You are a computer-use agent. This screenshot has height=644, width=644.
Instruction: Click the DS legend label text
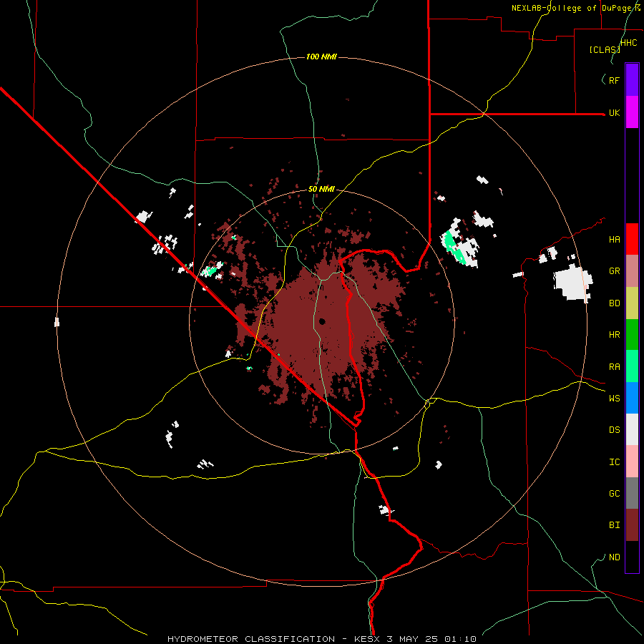[x=614, y=429]
